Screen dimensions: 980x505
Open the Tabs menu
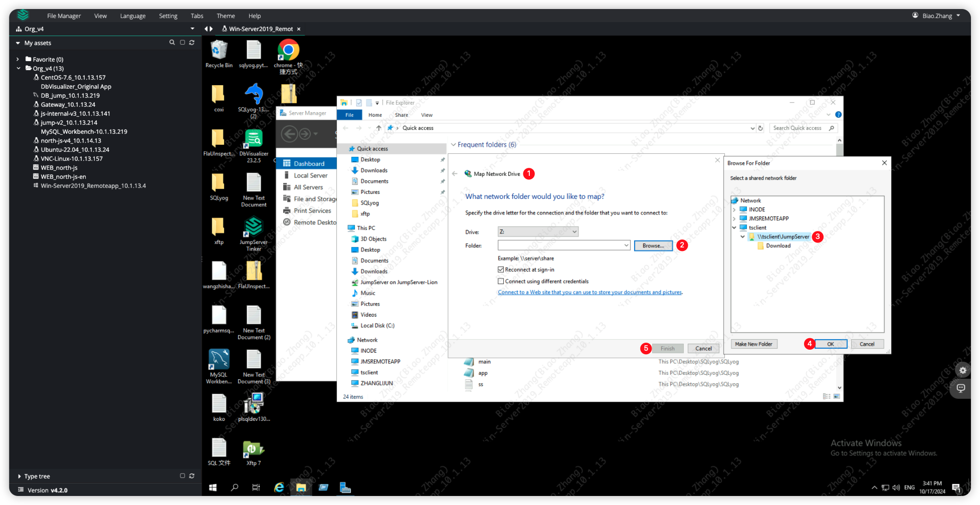coord(197,16)
